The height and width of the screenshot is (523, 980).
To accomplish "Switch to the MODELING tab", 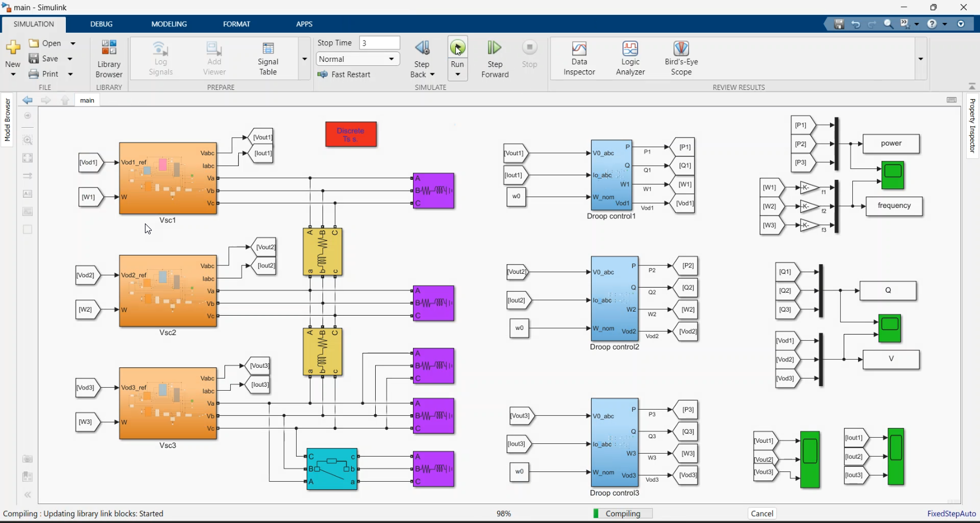I will (169, 24).
